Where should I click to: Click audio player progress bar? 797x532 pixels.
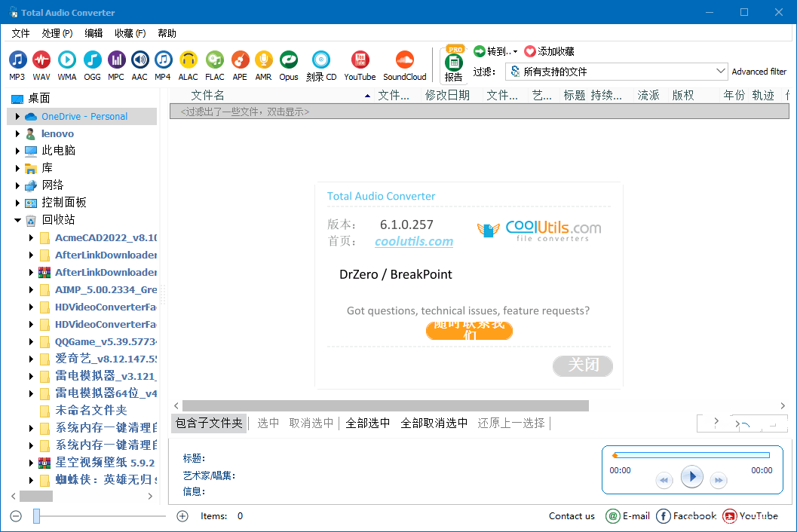point(691,455)
